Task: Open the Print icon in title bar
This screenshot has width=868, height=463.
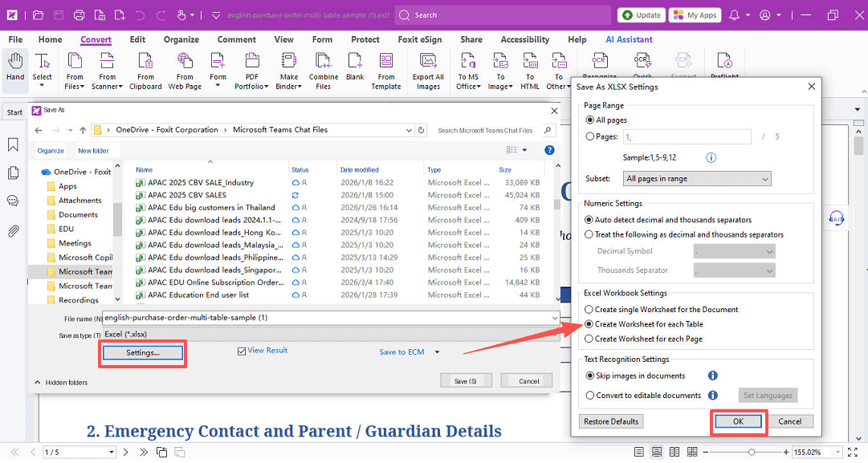Action: (79, 15)
